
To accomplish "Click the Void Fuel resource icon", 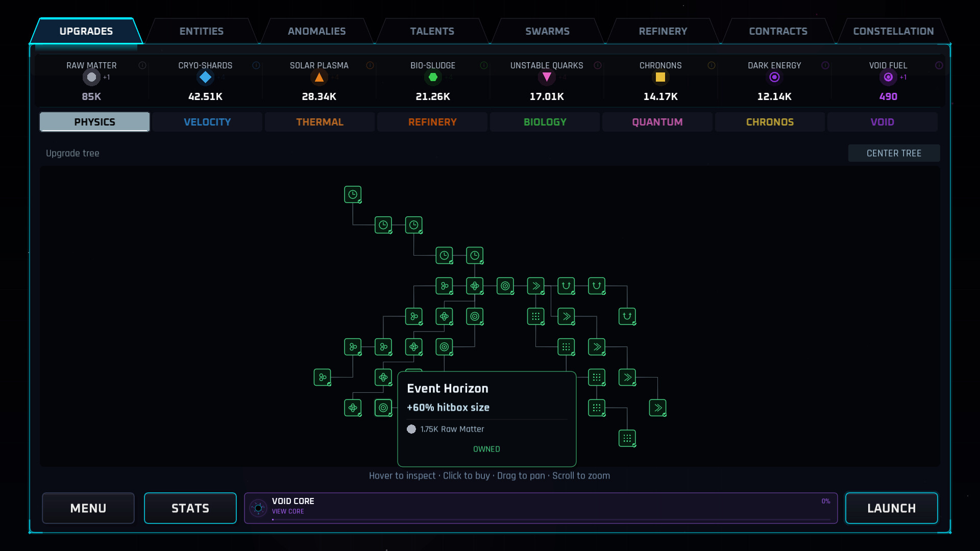I will (888, 77).
